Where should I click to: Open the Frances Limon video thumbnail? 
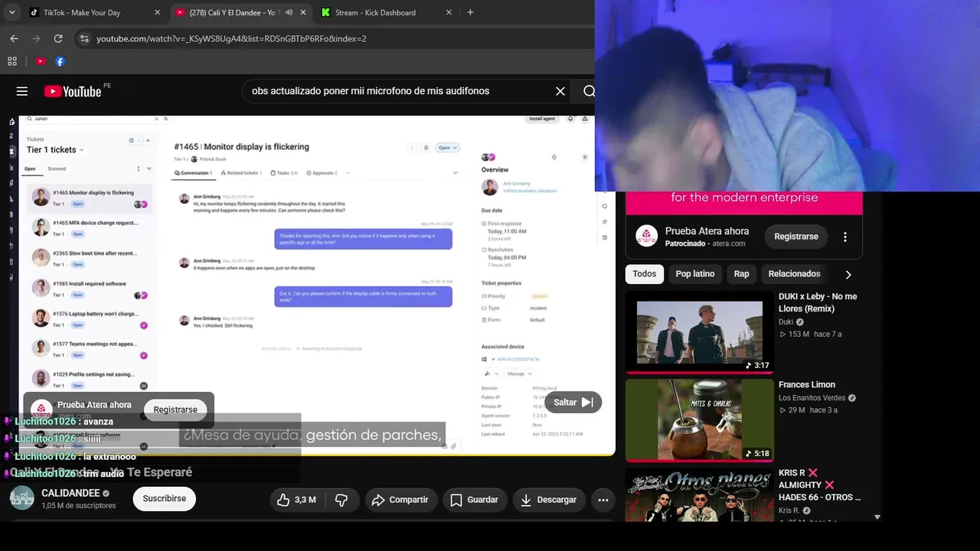click(700, 420)
